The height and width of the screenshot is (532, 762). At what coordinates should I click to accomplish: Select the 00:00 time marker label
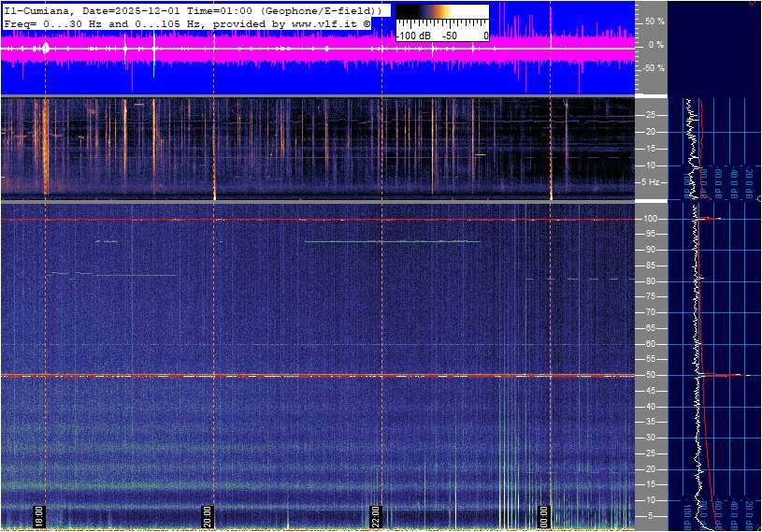coord(543,516)
